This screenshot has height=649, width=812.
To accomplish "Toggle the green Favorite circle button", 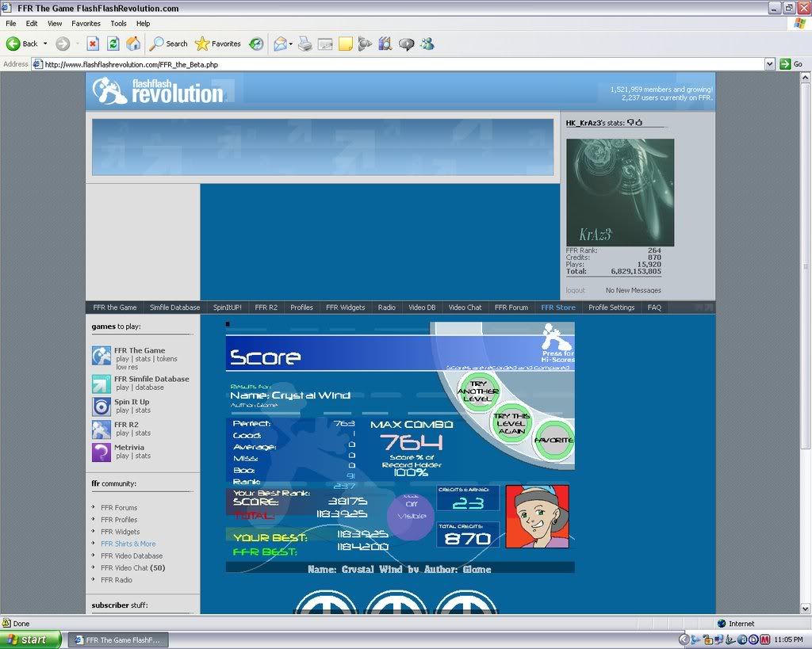I will coord(553,441).
